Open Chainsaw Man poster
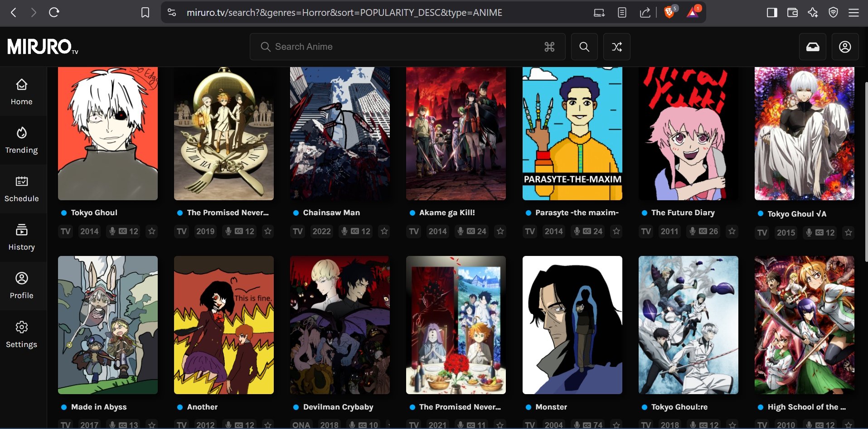The width and height of the screenshot is (868, 429). 340,134
